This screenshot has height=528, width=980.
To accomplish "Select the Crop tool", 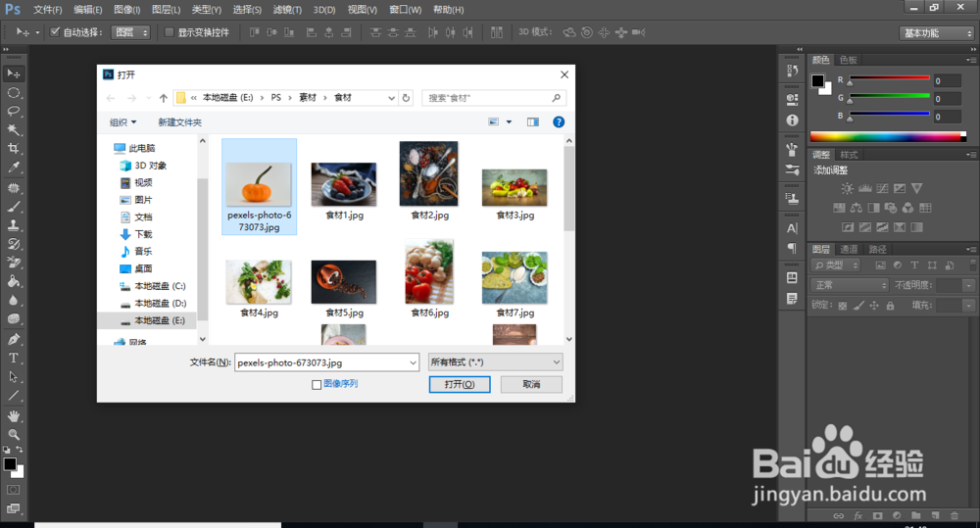I will click(13, 149).
